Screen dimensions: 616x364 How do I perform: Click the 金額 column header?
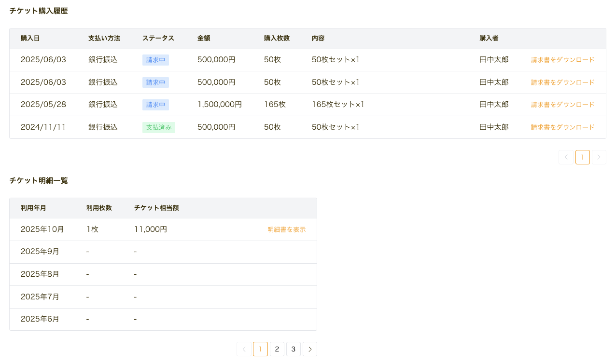click(204, 38)
